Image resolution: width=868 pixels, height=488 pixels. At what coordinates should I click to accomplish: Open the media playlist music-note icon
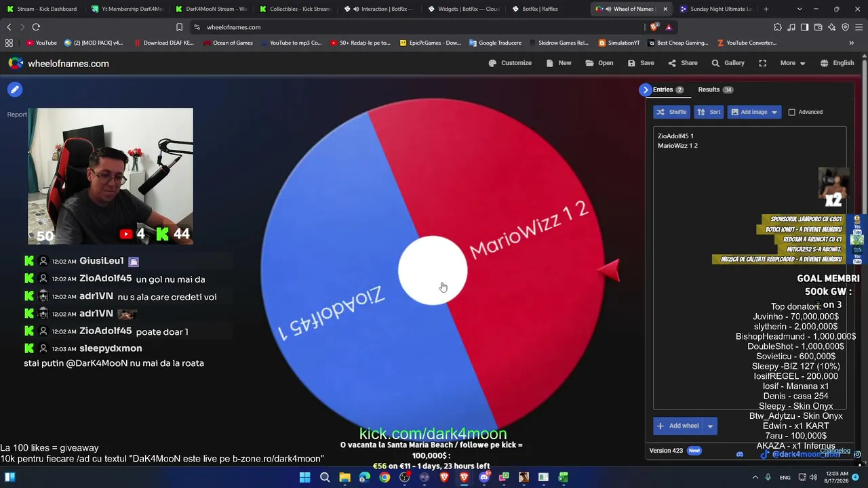pyautogui.click(x=791, y=27)
